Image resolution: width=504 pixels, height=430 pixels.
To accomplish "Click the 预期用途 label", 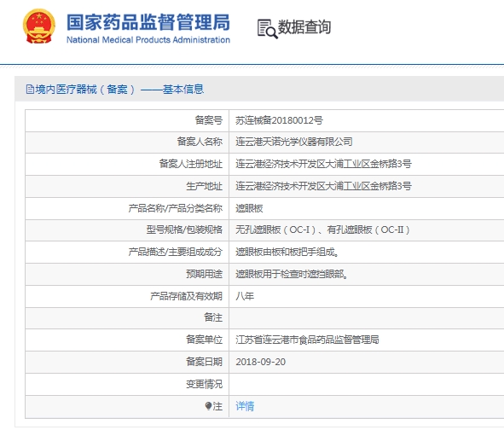I will pos(204,274).
